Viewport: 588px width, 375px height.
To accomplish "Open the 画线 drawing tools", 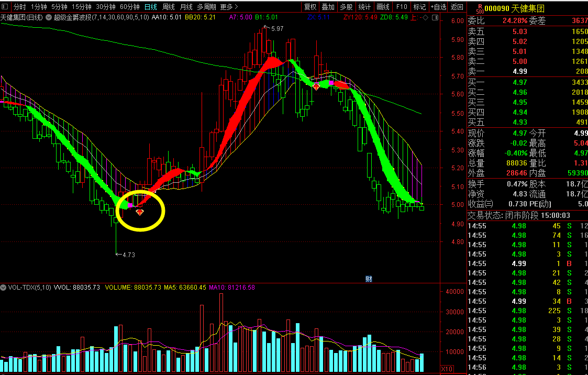I will pyautogui.click(x=383, y=7).
